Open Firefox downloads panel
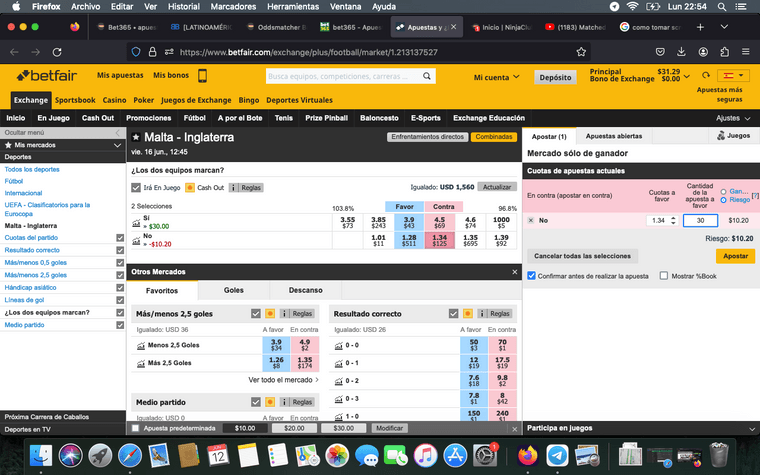 pyautogui.click(x=681, y=52)
